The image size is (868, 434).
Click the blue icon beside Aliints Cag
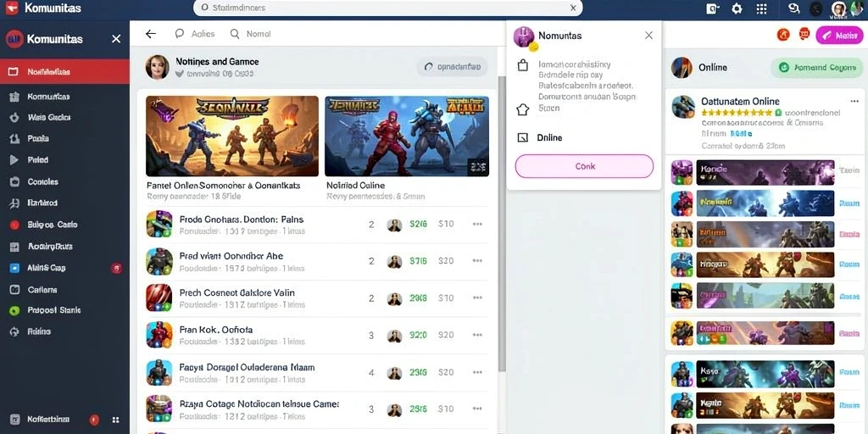[x=15, y=268]
